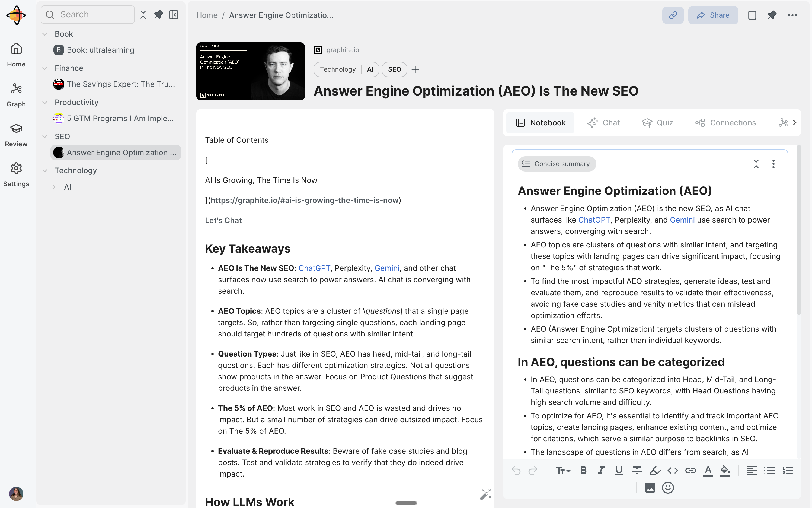The height and width of the screenshot is (508, 812).
Task: Switch to the Quiz tab
Action: pos(657,123)
